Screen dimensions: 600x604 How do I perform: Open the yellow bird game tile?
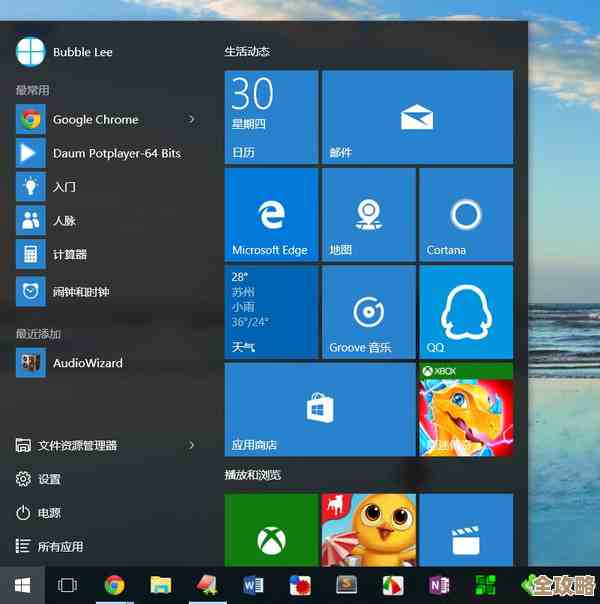tap(369, 530)
